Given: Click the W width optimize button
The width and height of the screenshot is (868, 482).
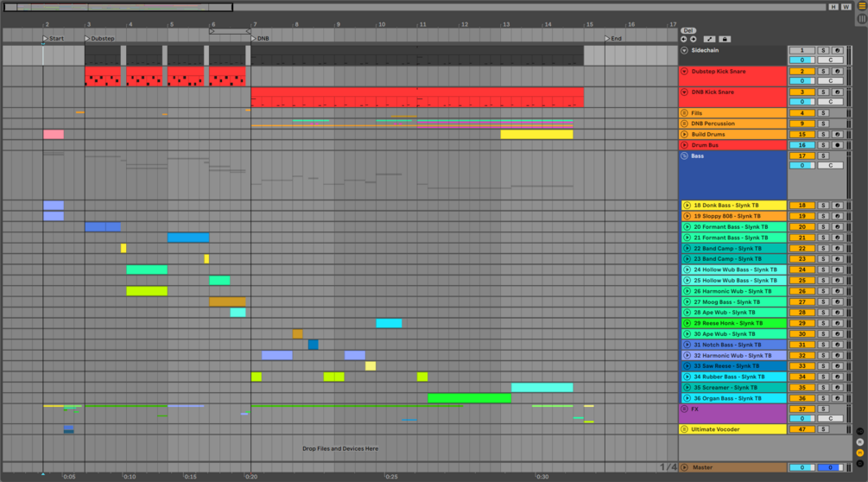Looking at the screenshot, I should coord(846,7).
